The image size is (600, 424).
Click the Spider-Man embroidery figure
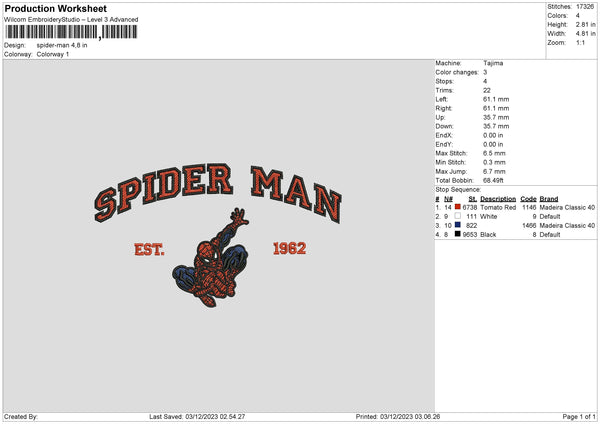(x=210, y=257)
